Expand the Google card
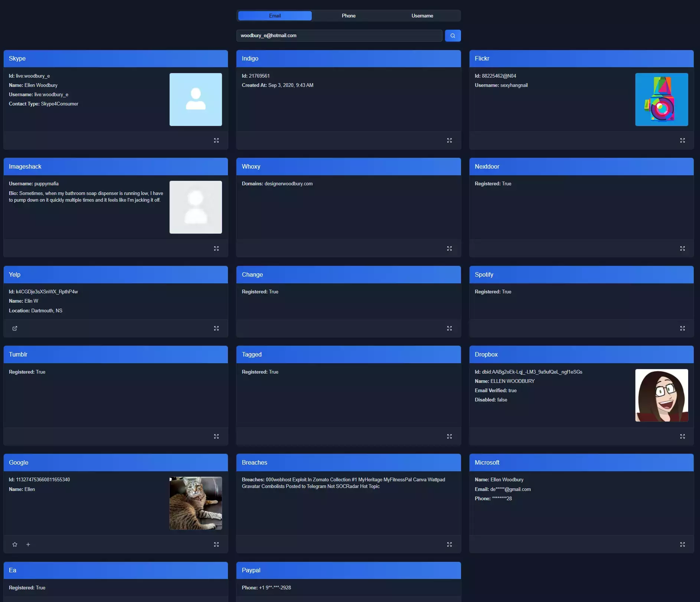Screen dimensions: 700x602 coord(216,544)
